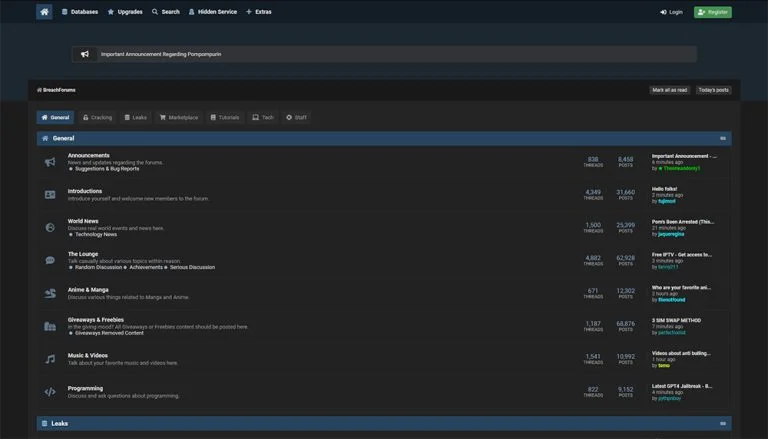Switch to the Leaks tab
This screenshot has height=439, width=768.
click(136, 118)
